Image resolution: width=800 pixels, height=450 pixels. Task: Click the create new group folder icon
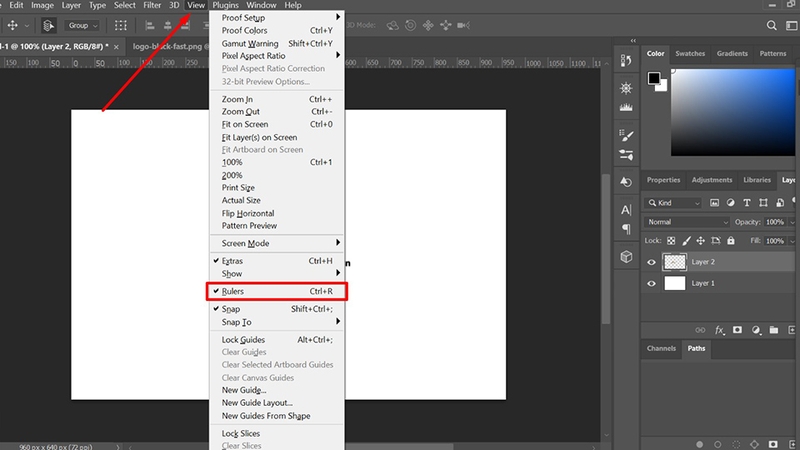(x=773, y=330)
